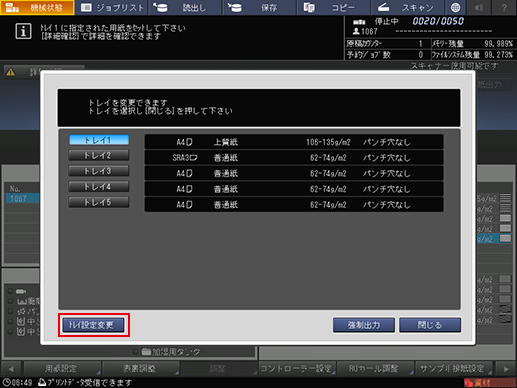The image size is (517, 388).
Task: Click the globe network icon
Action: (455, 7)
